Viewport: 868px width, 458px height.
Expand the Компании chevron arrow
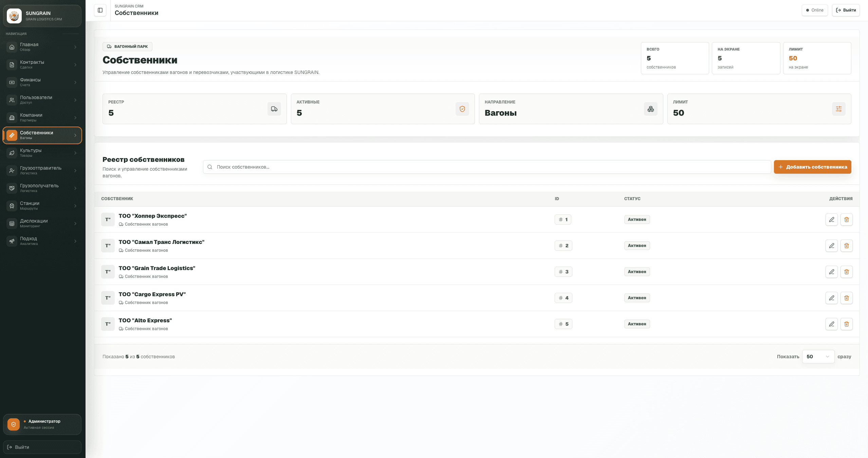(x=75, y=118)
